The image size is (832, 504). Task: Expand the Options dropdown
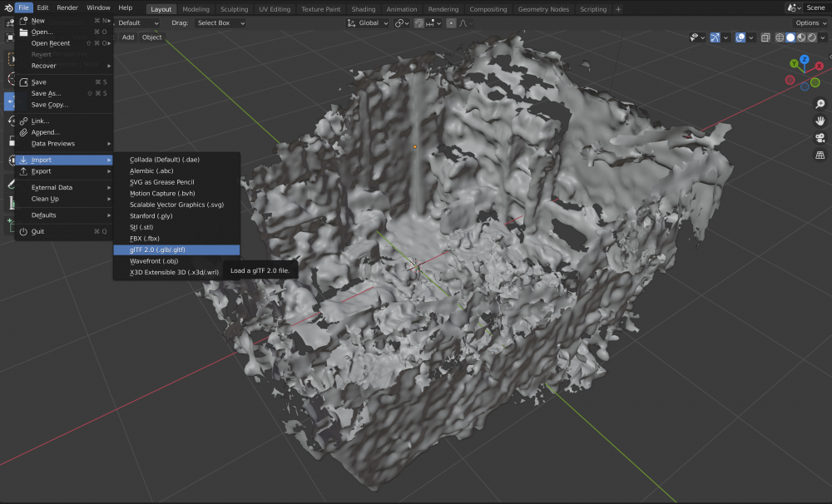811,23
